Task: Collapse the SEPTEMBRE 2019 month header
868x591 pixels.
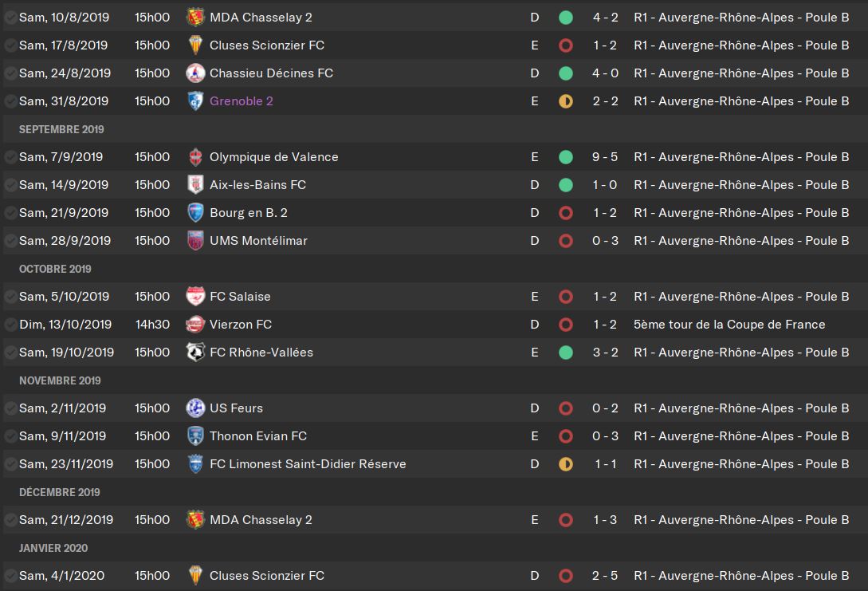Action: 61,129
